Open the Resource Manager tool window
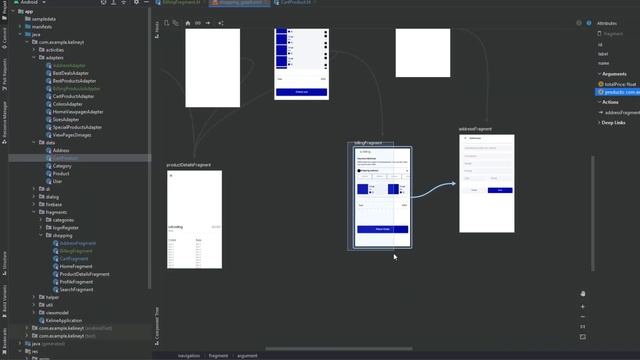Screen dimensions: 640x360 tap(4, 122)
